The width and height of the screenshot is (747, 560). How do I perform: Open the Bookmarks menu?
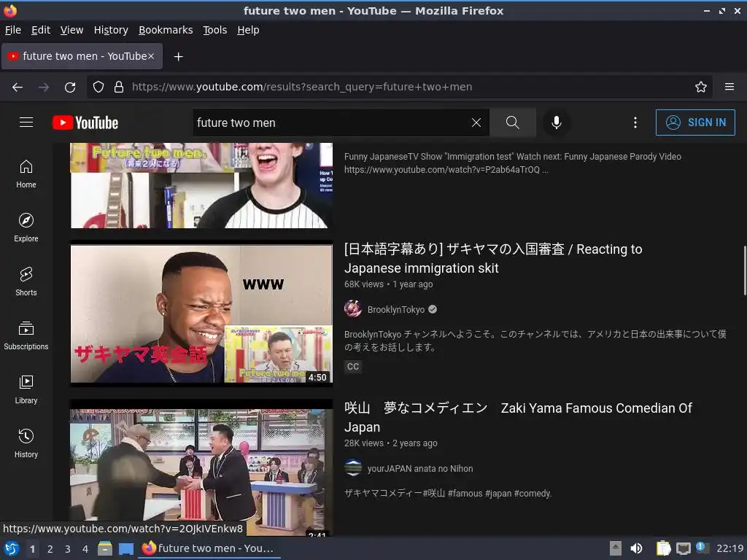click(166, 30)
